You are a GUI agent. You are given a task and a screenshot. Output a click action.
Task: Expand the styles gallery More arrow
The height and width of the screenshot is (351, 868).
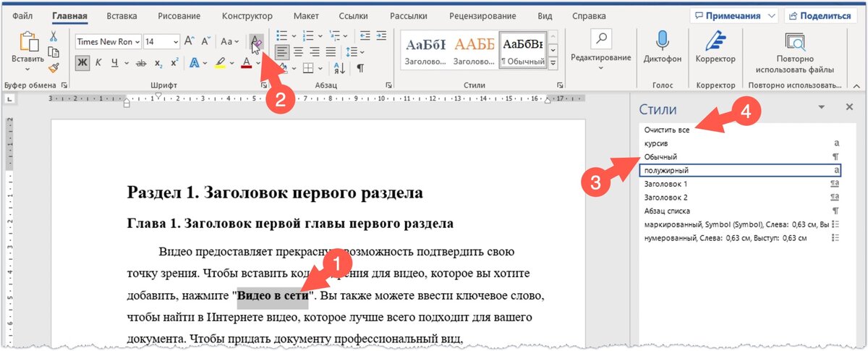click(x=553, y=63)
